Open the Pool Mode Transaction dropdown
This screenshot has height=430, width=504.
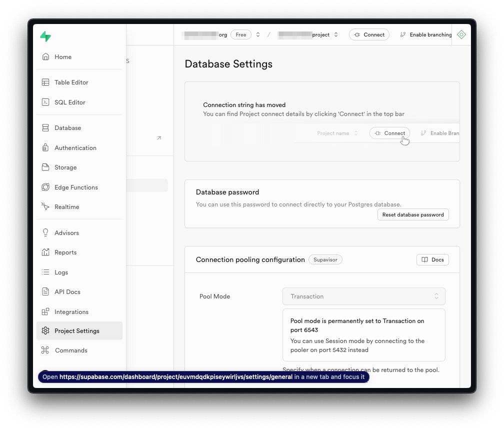click(363, 296)
